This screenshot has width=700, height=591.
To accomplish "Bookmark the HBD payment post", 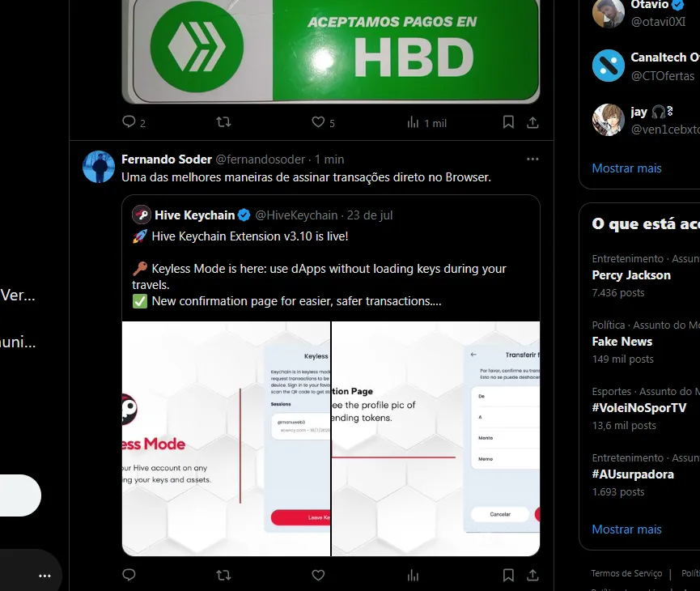I will click(x=508, y=122).
